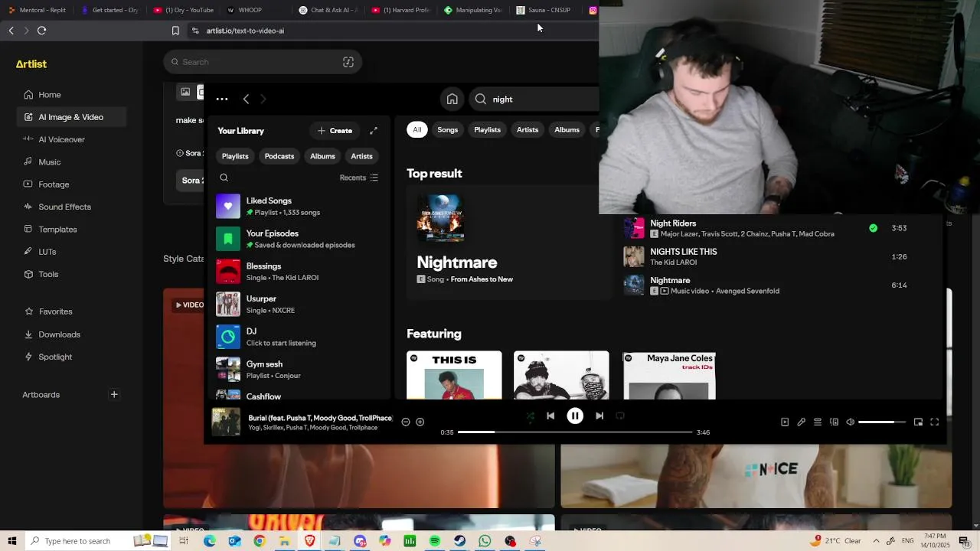Play Night Riders from the song results
Screen dimensions: 980x551
[x=634, y=228]
